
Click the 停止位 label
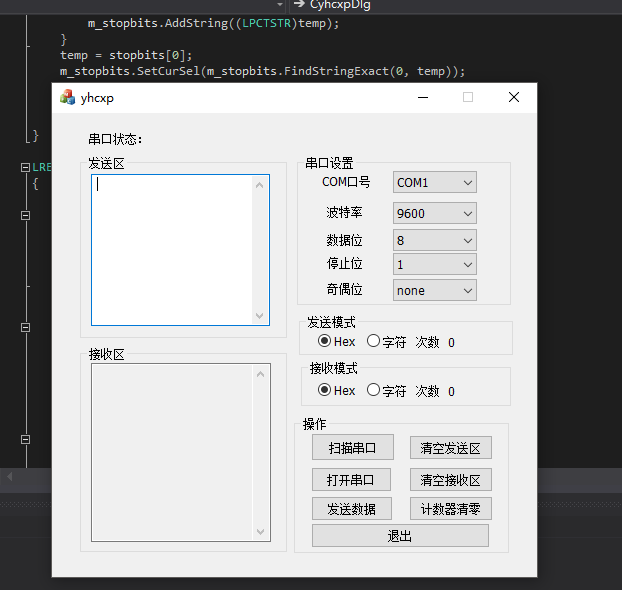pos(344,263)
